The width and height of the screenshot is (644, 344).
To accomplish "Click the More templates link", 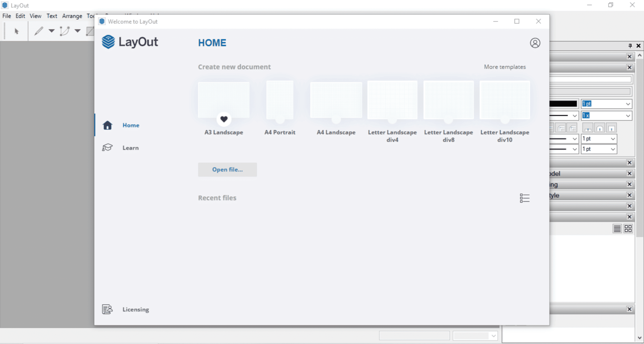I will 505,67.
